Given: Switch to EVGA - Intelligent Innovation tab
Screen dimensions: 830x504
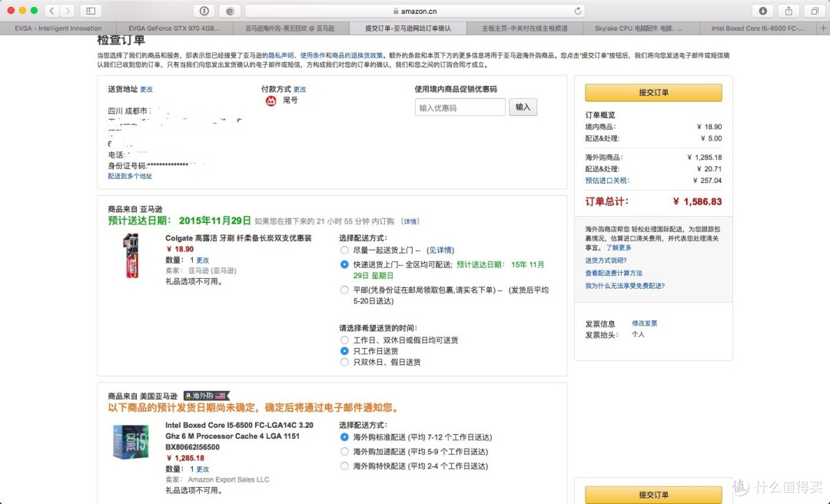Looking at the screenshot, I should click(x=58, y=28).
